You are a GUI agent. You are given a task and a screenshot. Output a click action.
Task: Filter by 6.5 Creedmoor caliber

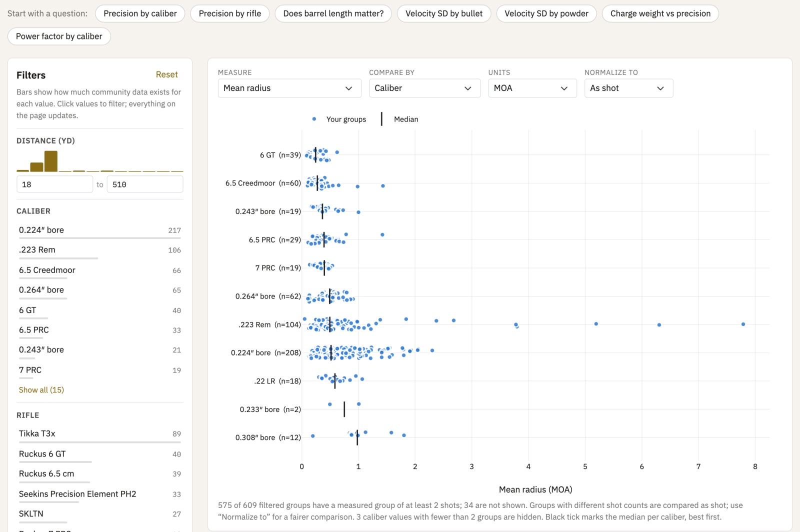click(x=100, y=270)
